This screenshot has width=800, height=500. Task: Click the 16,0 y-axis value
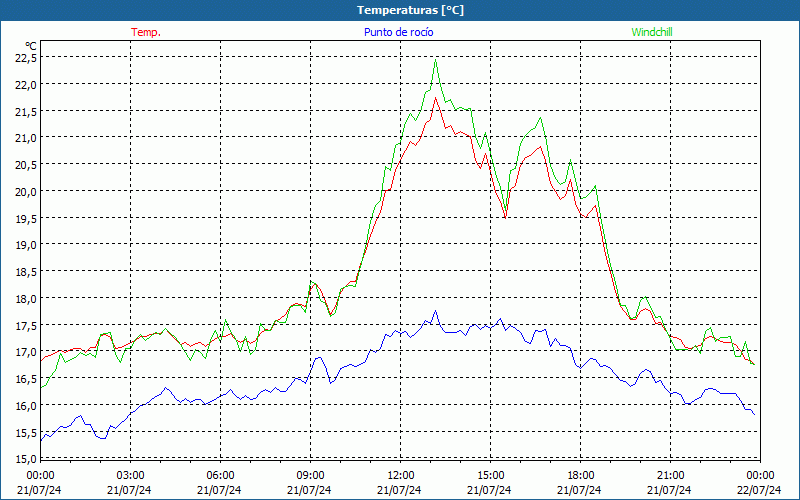coord(26,406)
